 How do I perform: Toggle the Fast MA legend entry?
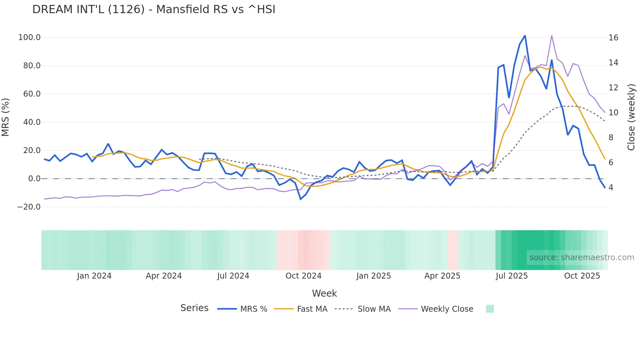(301, 309)
